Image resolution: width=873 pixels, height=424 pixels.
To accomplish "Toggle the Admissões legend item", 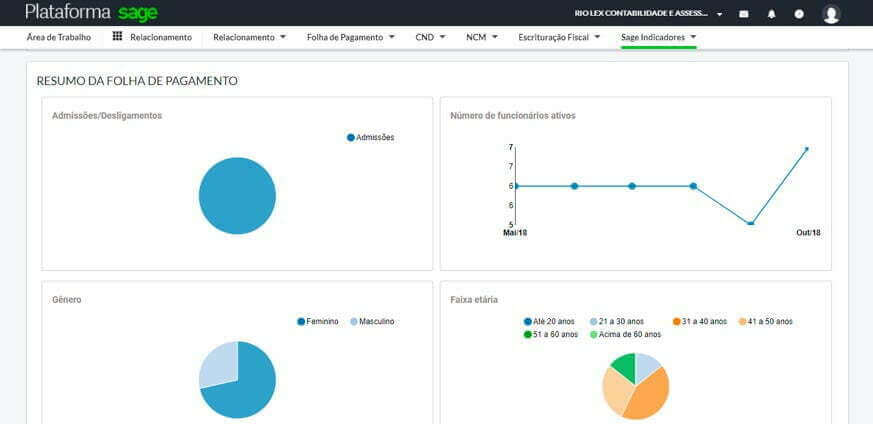I will (371, 137).
